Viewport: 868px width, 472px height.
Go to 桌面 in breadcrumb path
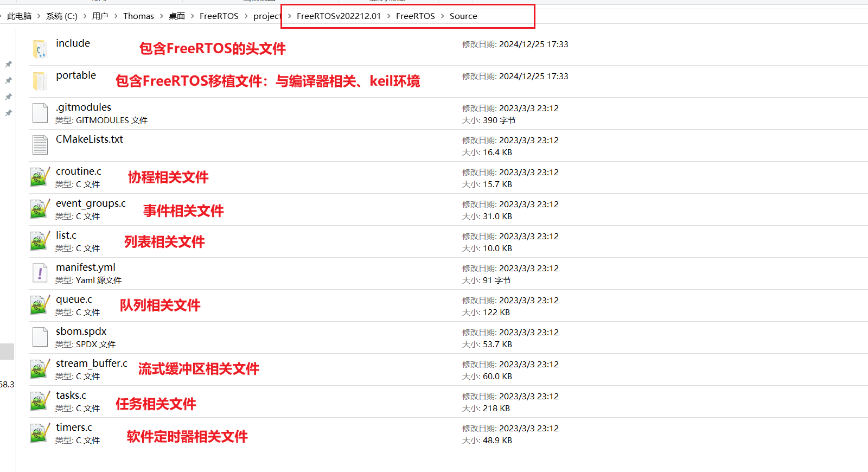pyautogui.click(x=177, y=16)
